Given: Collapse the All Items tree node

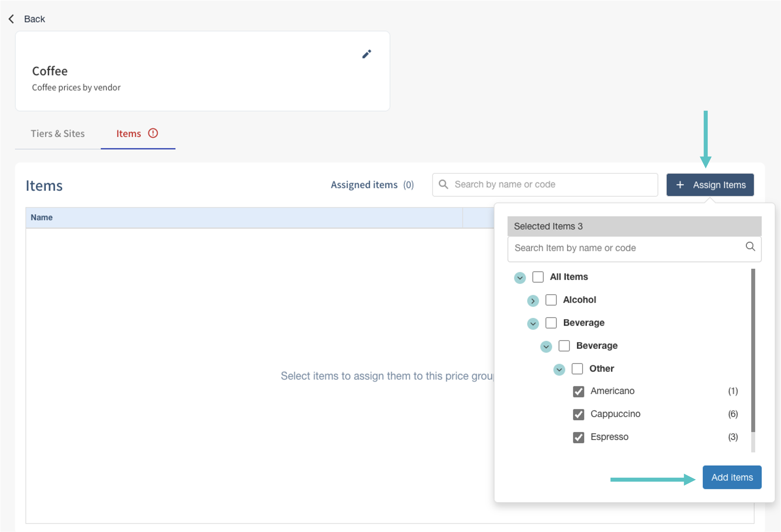Looking at the screenshot, I should 520,278.
